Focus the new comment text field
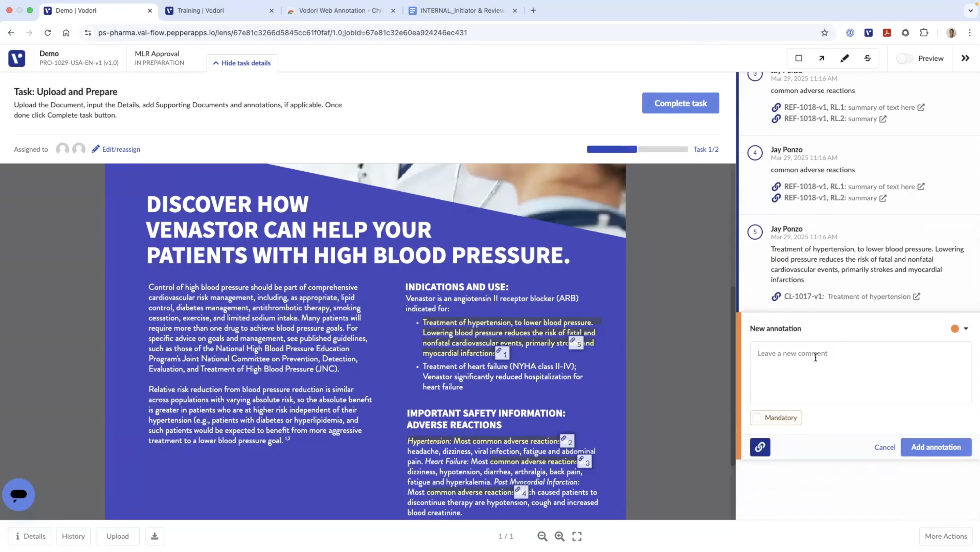Image resolution: width=980 pixels, height=552 pixels. point(860,372)
